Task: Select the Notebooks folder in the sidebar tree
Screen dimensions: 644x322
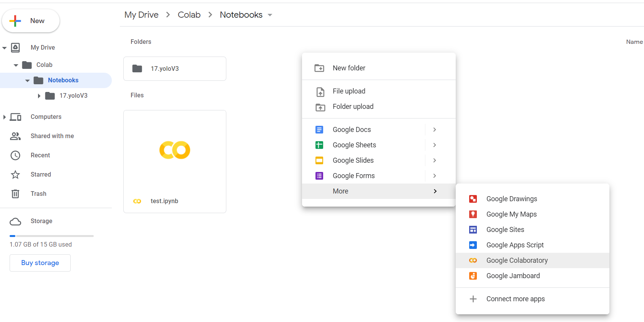Action: click(56, 80)
